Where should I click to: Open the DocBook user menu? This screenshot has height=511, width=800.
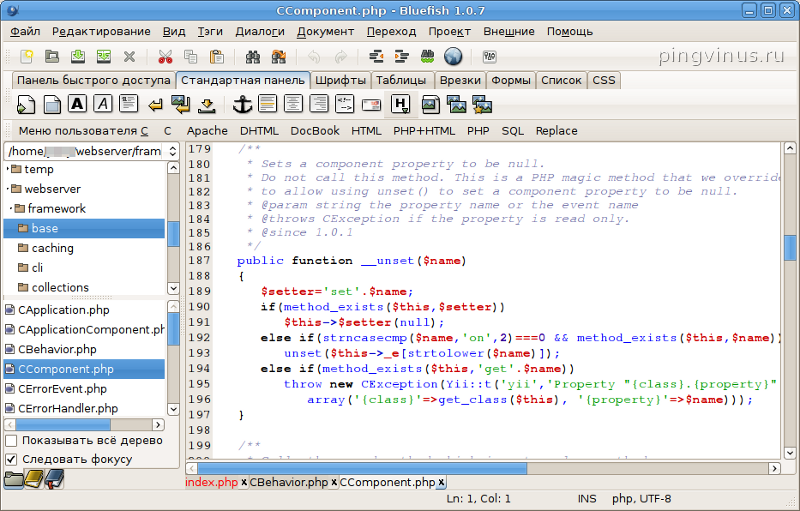point(315,131)
